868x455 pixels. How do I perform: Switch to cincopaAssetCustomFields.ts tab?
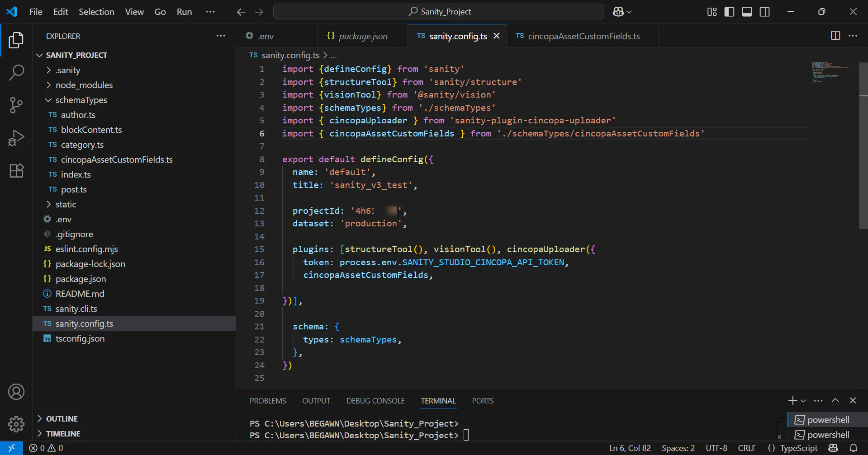click(583, 36)
